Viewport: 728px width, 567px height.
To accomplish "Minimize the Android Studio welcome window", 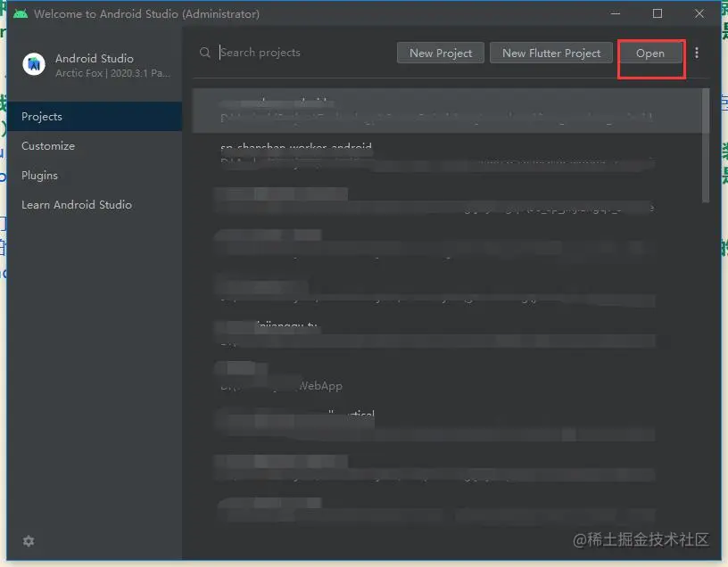I will (616, 13).
